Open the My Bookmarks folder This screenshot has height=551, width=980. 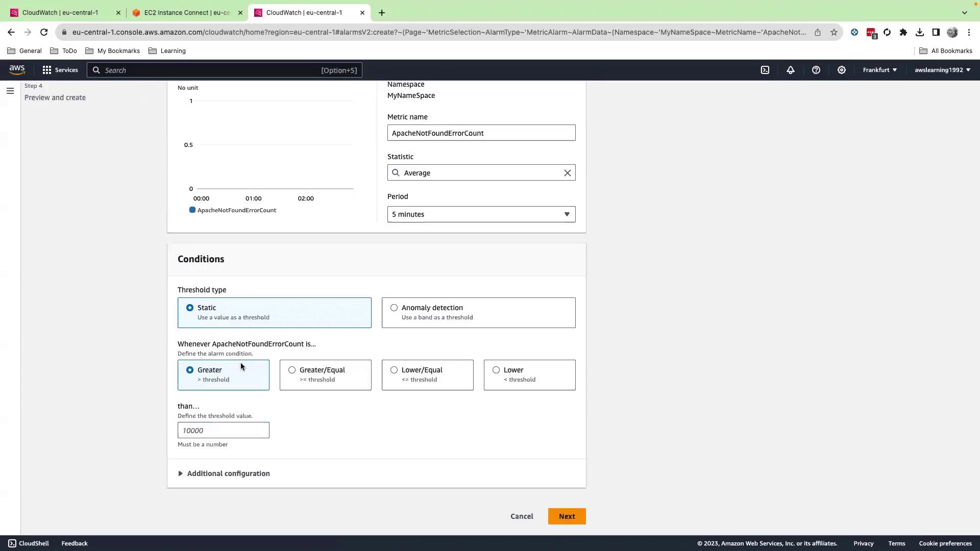click(x=112, y=51)
